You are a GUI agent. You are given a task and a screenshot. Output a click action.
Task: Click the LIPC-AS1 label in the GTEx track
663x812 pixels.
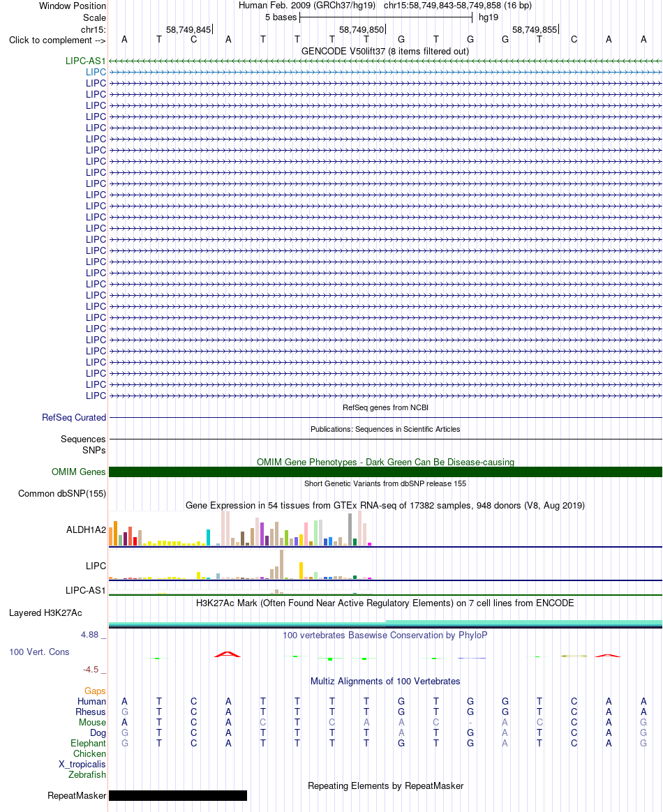click(x=85, y=590)
